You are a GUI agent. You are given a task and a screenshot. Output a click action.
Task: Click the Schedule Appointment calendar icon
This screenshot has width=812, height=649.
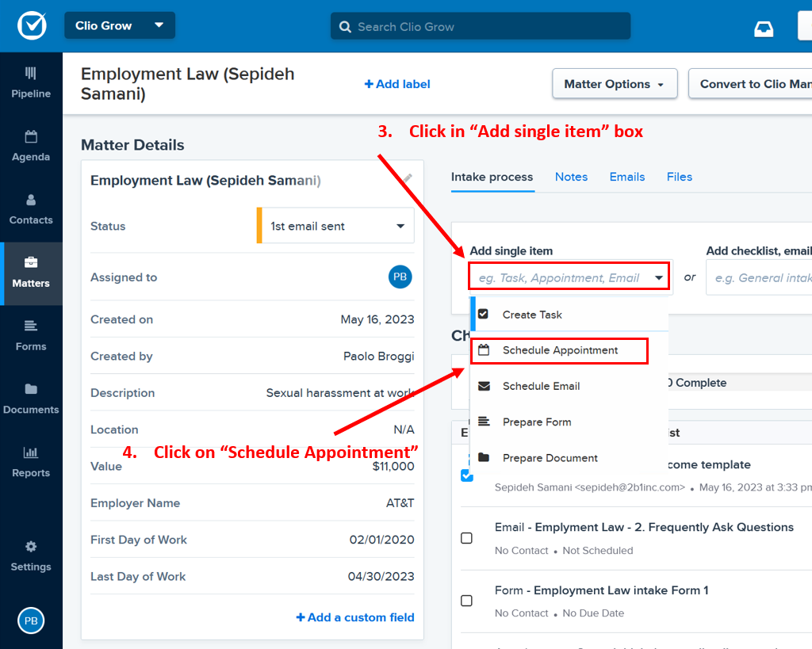tap(484, 350)
